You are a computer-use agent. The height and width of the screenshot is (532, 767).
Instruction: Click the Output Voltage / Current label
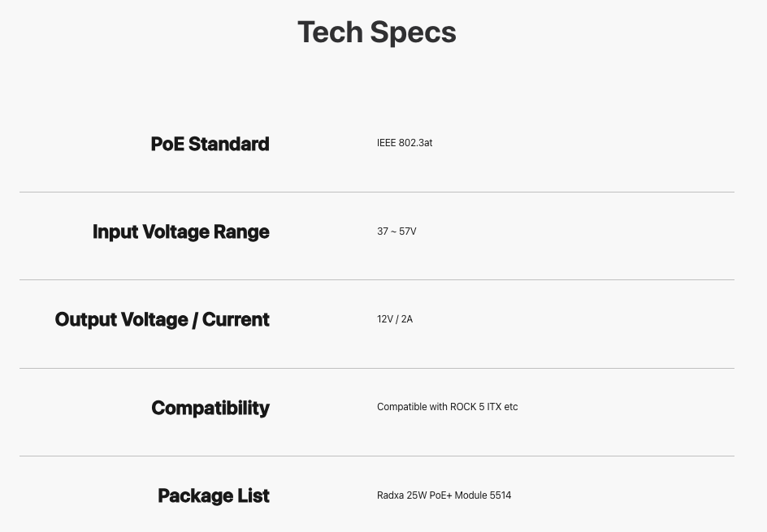pyautogui.click(x=162, y=319)
